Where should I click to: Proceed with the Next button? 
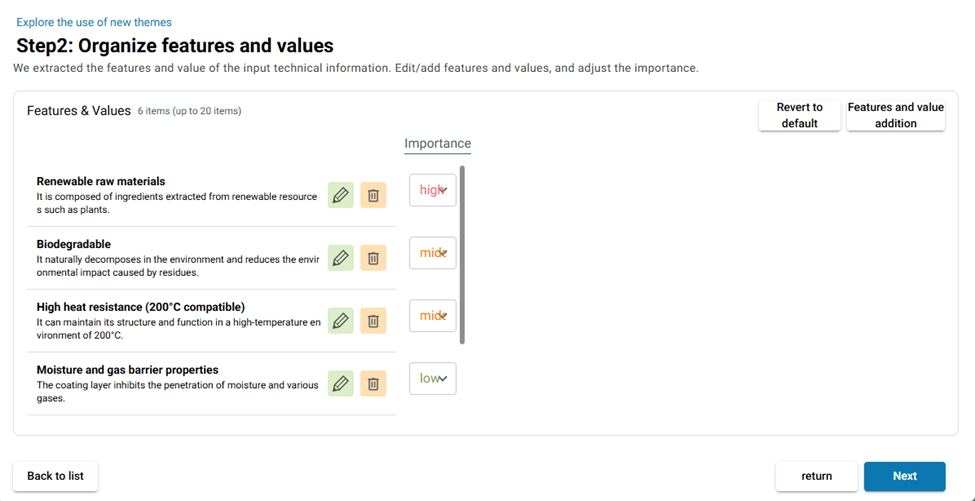[905, 476]
